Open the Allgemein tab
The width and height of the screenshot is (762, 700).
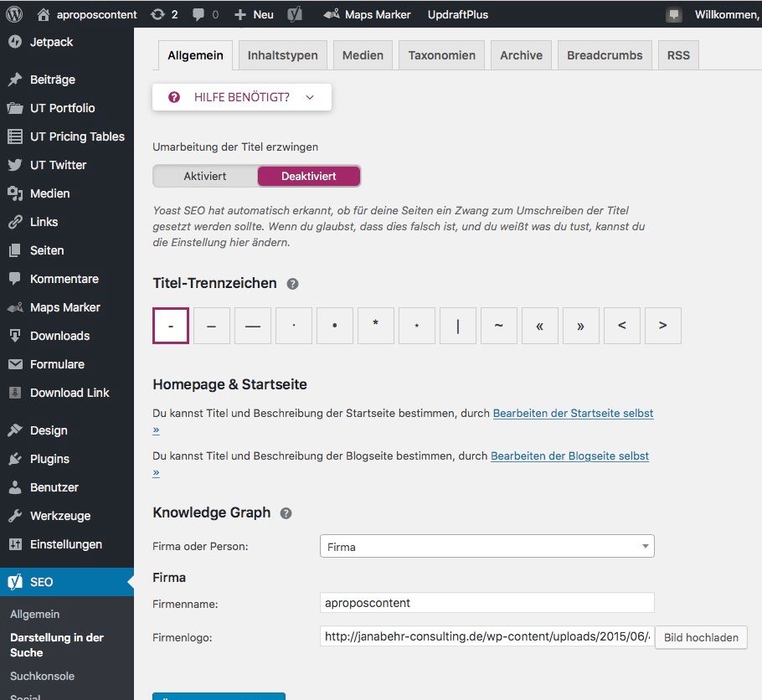[195, 55]
